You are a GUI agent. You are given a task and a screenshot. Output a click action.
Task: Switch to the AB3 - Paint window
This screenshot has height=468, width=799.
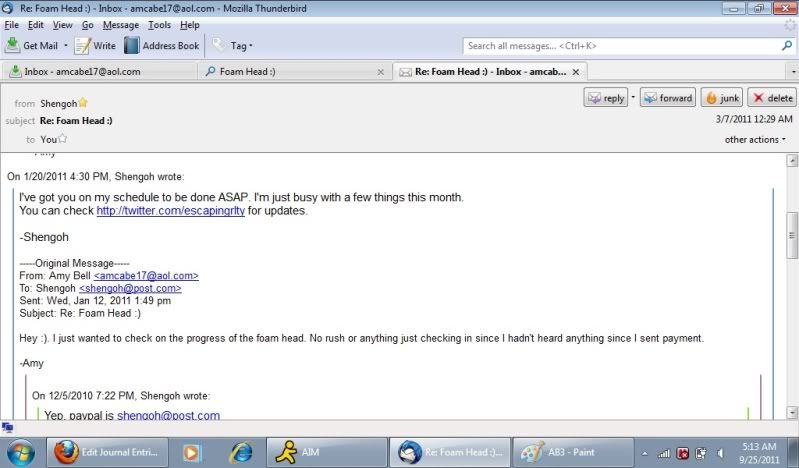pos(573,452)
